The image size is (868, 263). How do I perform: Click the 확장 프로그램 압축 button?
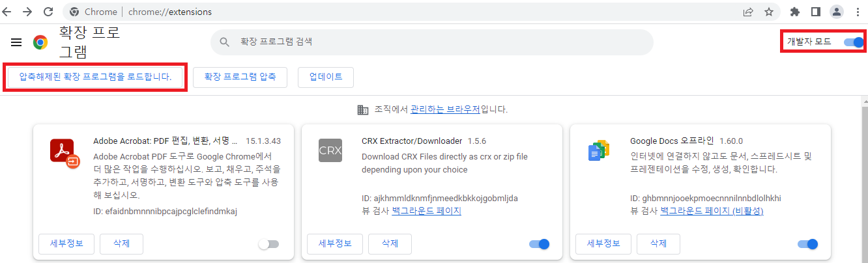240,77
